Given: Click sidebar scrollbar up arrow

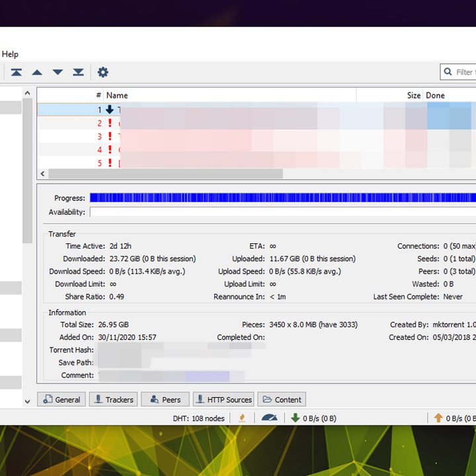Looking at the screenshot, I should 27,93.
